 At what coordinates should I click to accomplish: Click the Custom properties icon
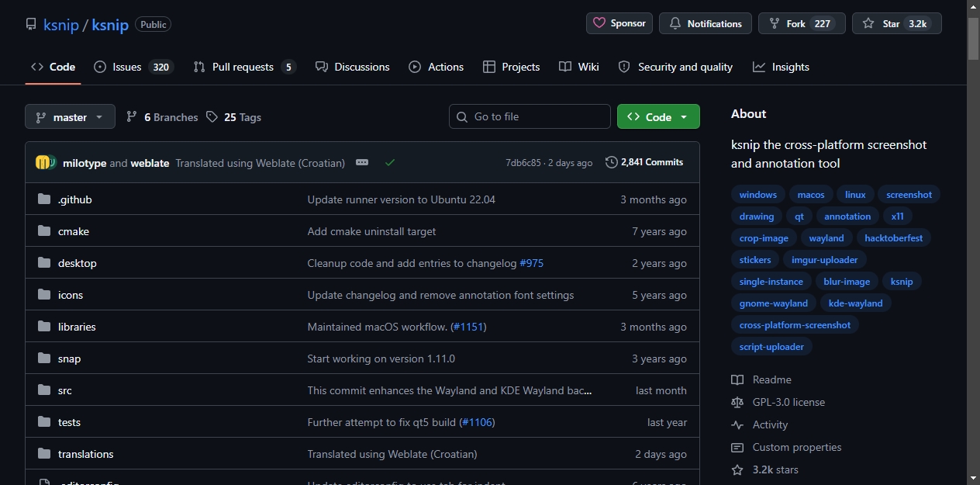pos(737,447)
